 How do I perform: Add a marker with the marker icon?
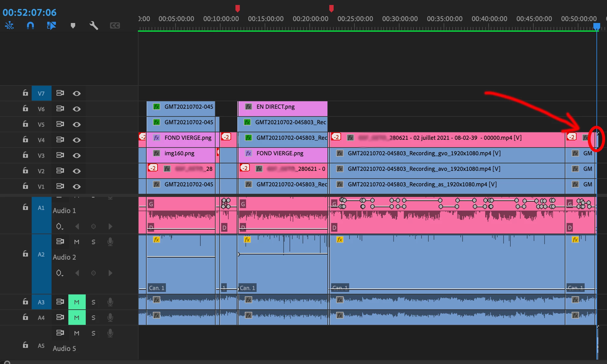(x=73, y=25)
